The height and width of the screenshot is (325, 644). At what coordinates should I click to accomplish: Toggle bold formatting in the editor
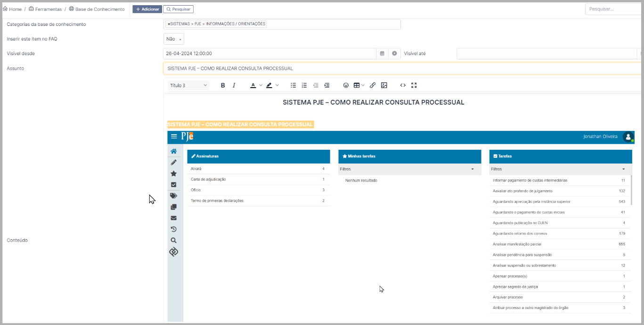point(223,85)
